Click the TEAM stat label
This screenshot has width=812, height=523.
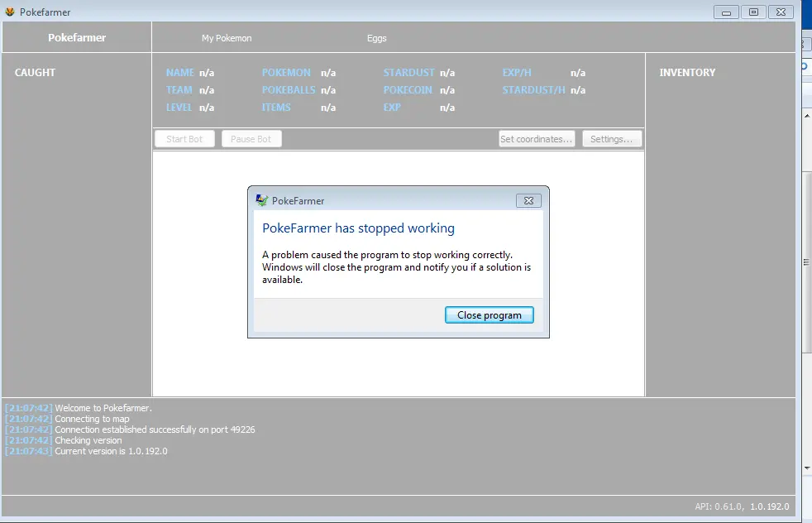[x=179, y=90]
